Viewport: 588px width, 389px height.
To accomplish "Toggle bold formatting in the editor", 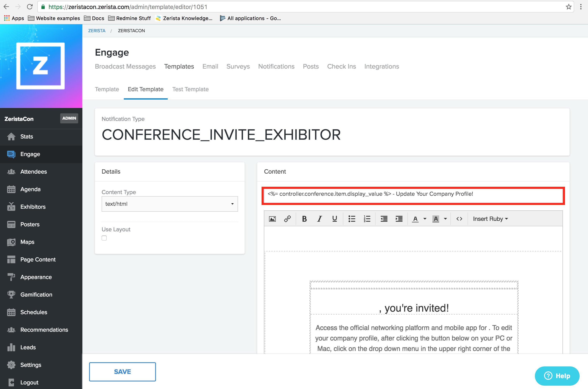I will click(x=304, y=219).
